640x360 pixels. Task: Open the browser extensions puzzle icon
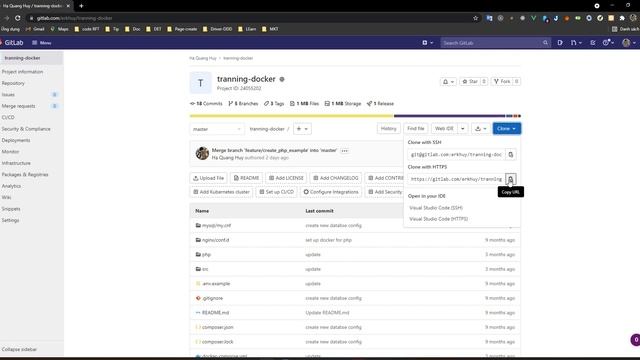[622, 18]
